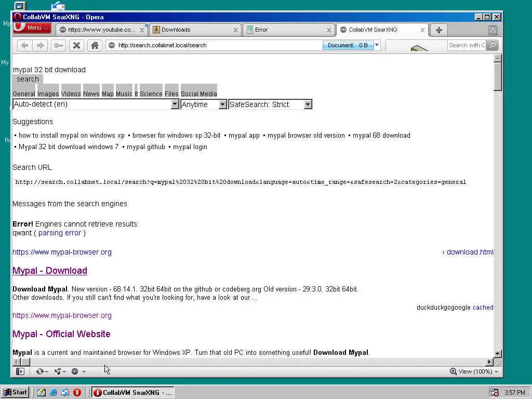The image size is (532, 399).
Task: Close the Error tab
Action: point(329,30)
